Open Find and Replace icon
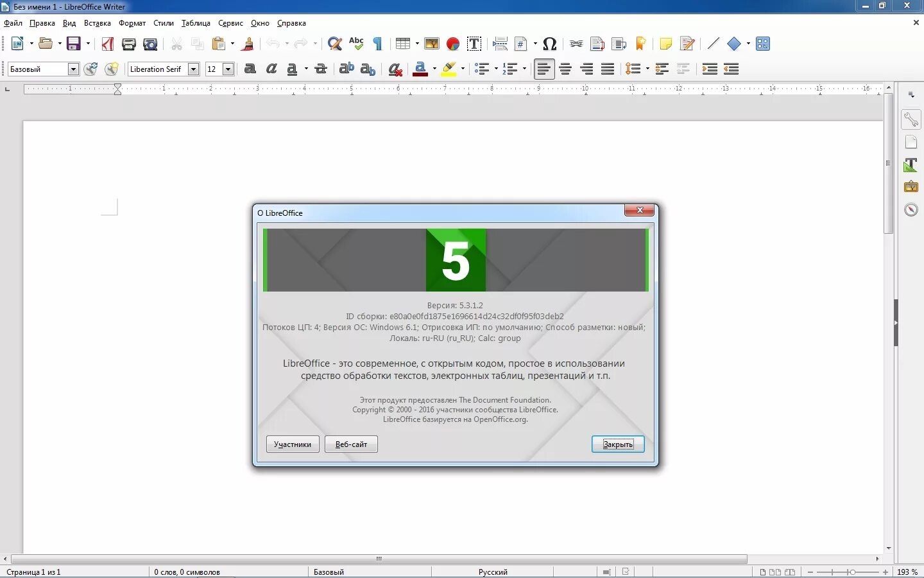Screen dimensions: 924x578 coord(334,44)
